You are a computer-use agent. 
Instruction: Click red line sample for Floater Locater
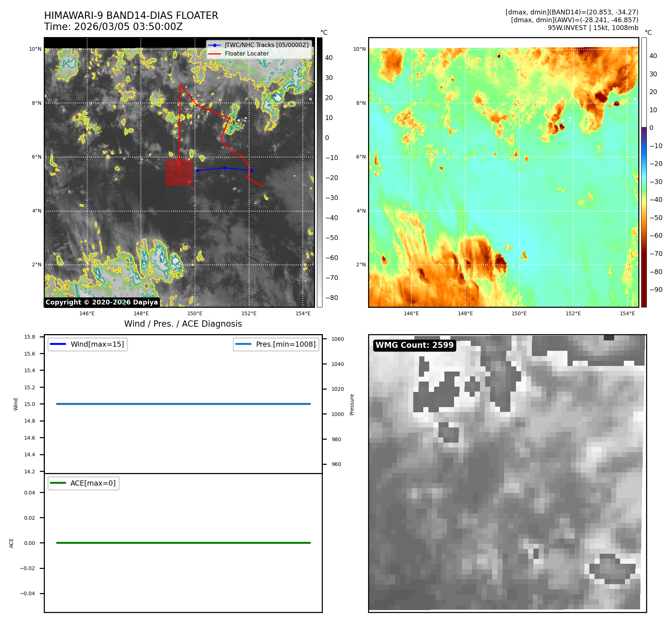215,54
